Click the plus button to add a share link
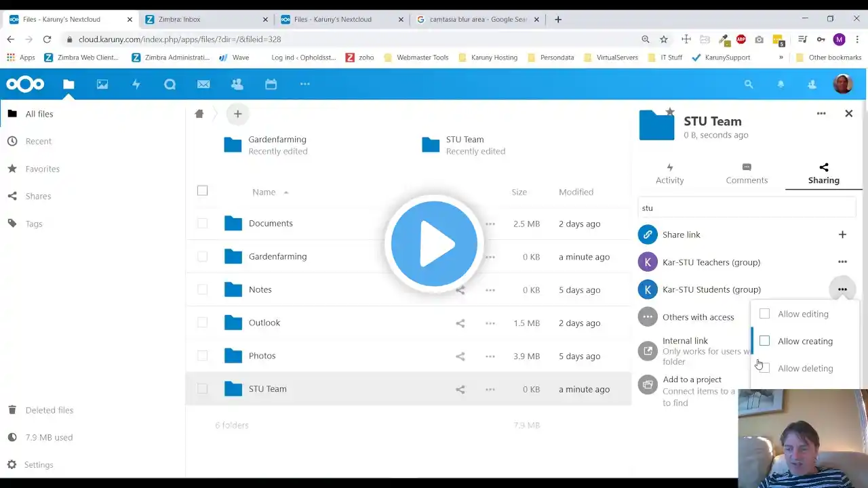Screen dimensions: 868x488 [842, 235]
